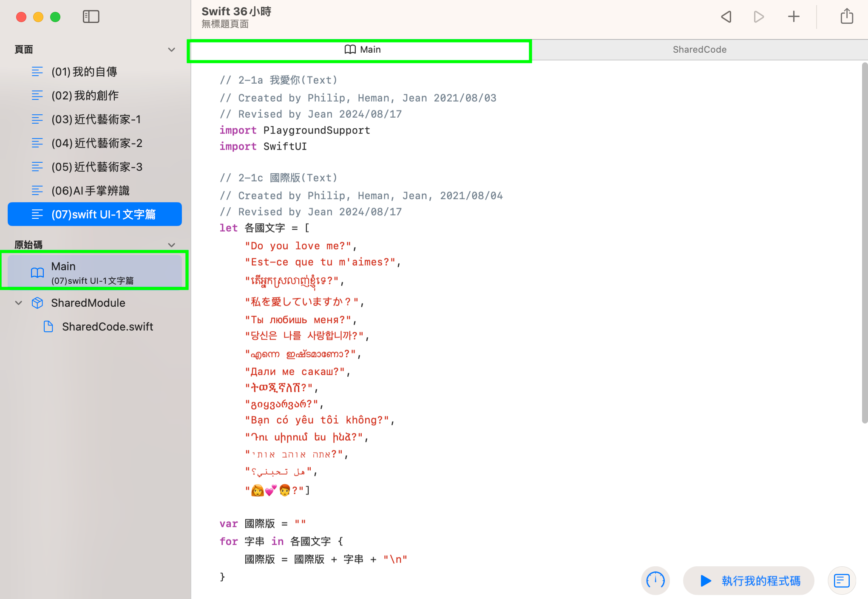
Task: Go to next page arrow
Action: tap(759, 17)
